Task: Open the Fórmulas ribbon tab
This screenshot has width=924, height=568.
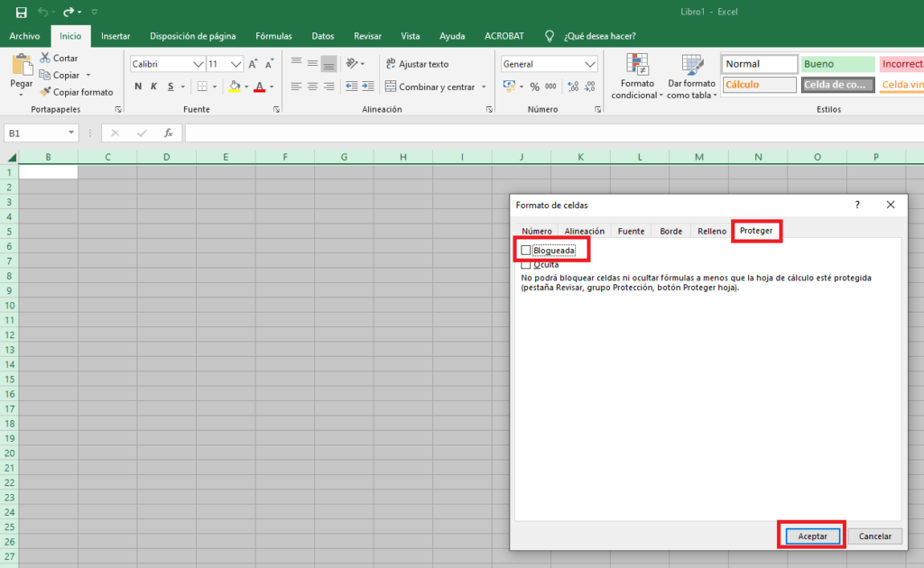Action: (x=273, y=36)
